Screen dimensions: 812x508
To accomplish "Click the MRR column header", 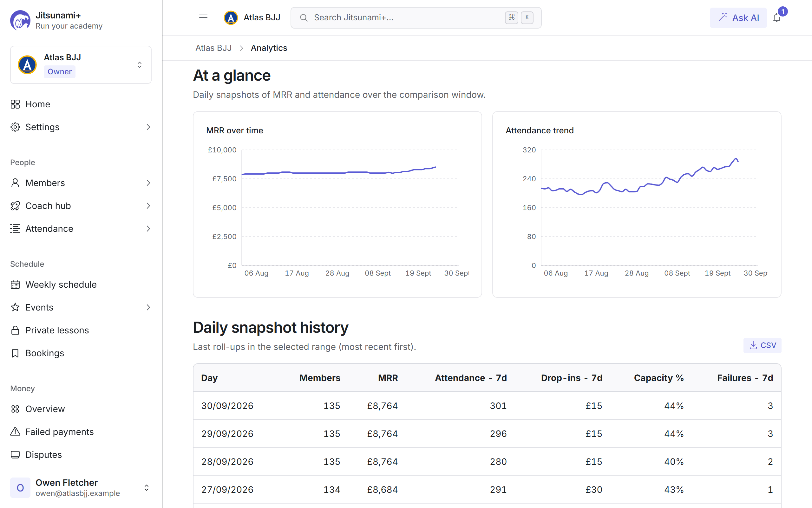I will tap(388, 378).
